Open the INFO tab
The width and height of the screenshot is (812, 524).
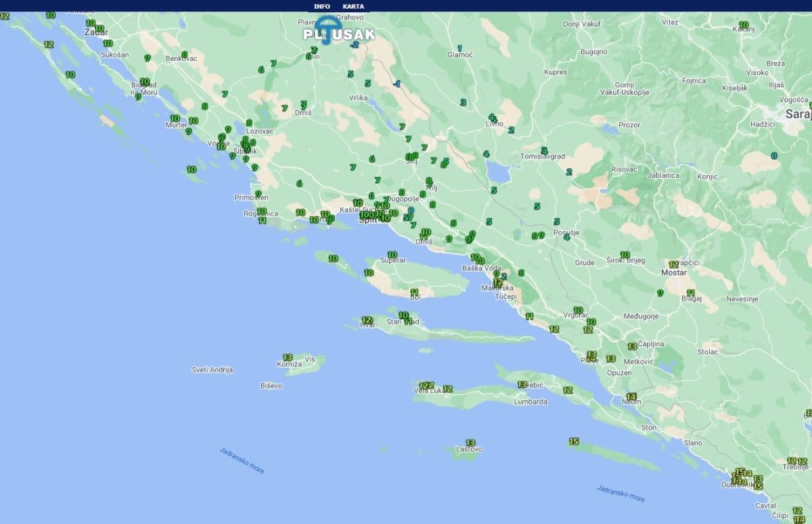pyautogui.click(x=321, y=6)
